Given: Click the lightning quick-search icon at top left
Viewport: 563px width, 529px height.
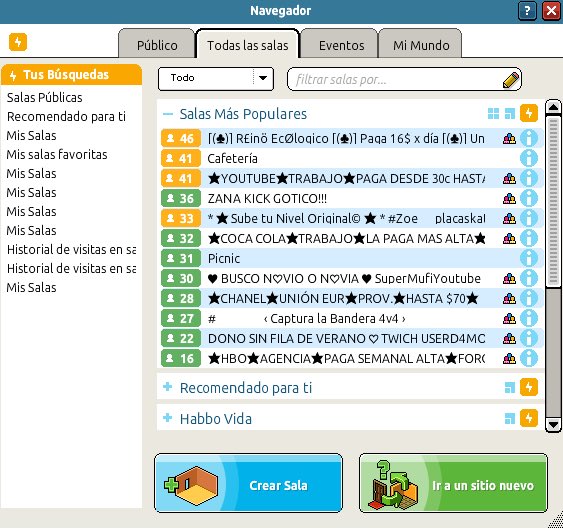Looking at the screenshot, I should (18, 42).
